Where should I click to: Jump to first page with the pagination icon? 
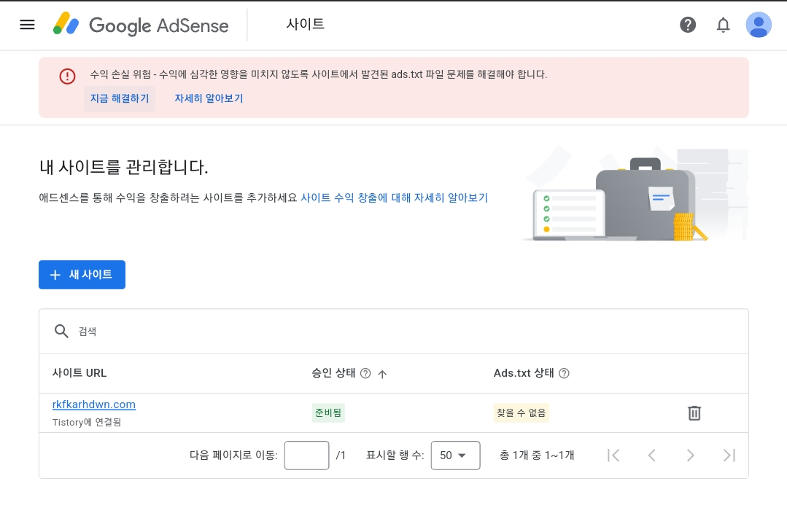click(613, 455)
